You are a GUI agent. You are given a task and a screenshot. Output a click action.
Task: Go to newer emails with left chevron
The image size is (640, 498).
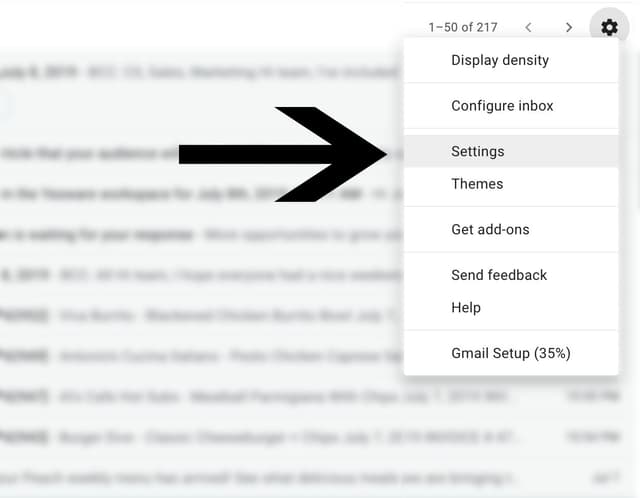[528, 27]
